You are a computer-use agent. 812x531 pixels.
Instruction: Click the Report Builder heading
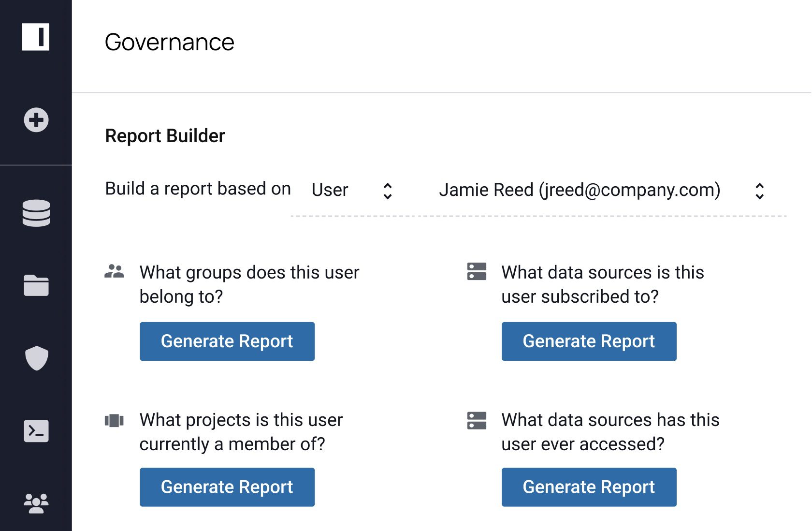point(165,136)
